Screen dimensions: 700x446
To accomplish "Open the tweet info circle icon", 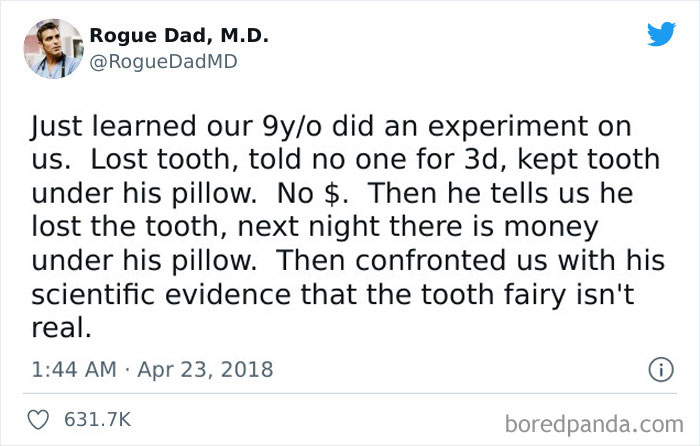I will [x=660, y=369].
